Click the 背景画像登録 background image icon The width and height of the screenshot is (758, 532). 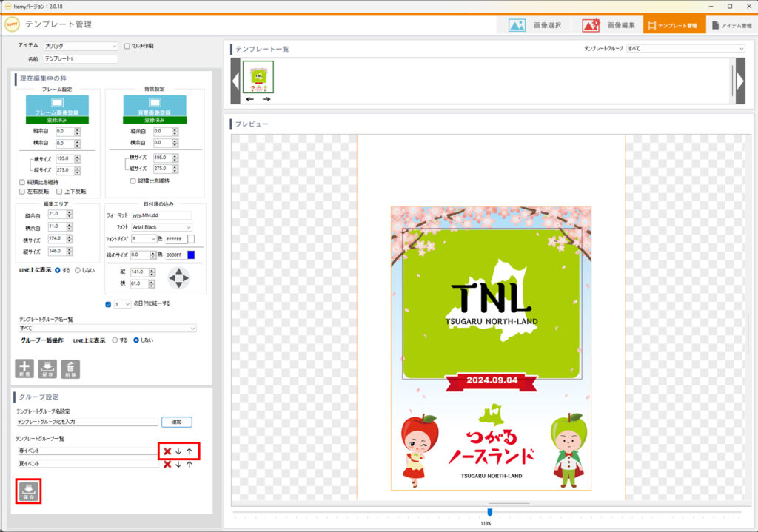pos(154,105)
